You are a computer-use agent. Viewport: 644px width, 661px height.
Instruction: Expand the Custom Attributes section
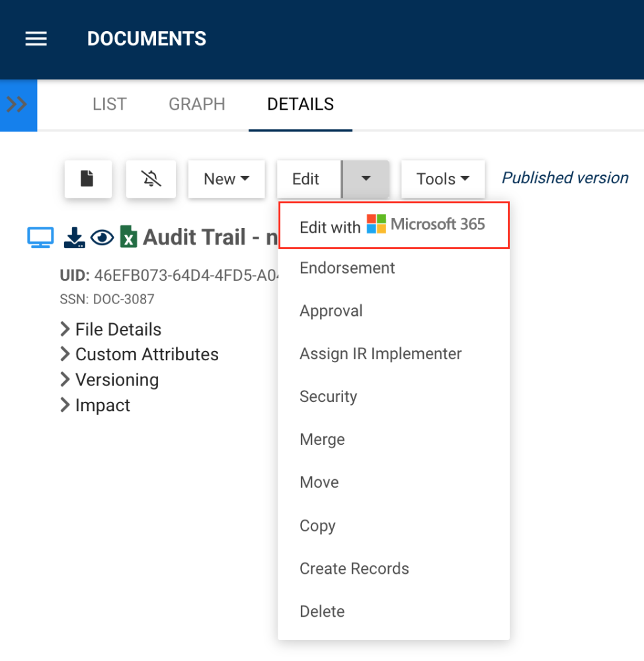click(x=147, y=354)
